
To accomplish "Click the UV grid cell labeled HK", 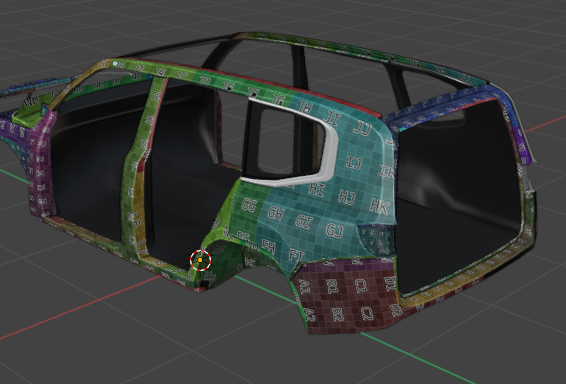I will click(379, 206).
